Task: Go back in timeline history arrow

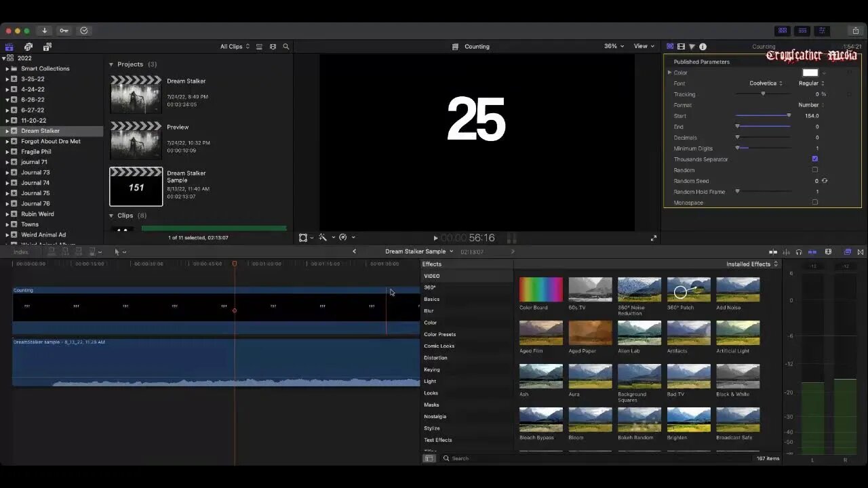Action: click(354, 251)
